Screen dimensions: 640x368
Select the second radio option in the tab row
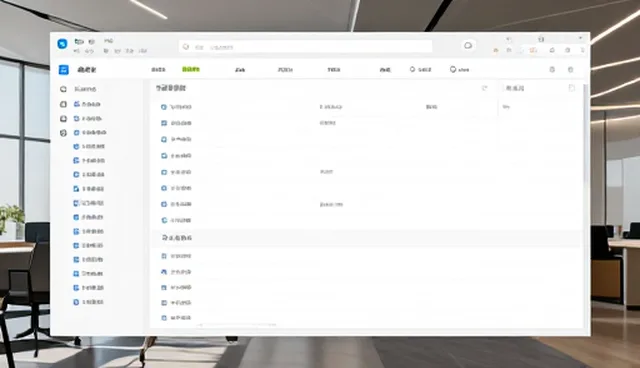[453, 69]
